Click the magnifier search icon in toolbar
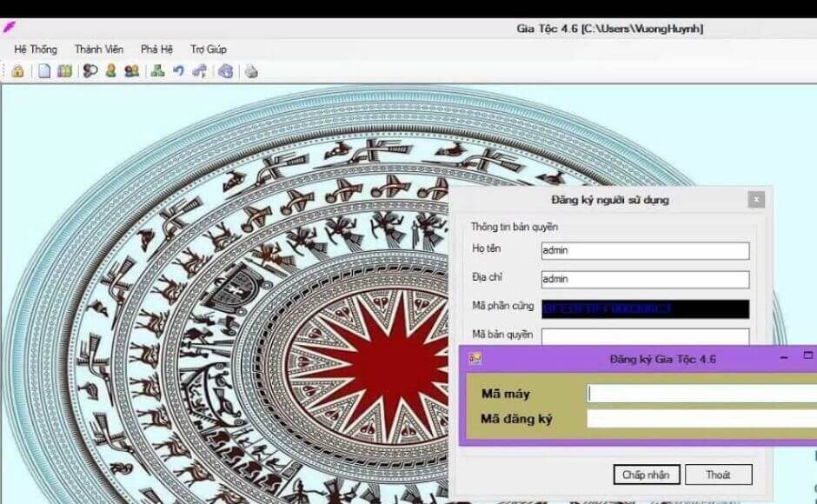The width and height of the screenshot is (817, 504). (90, 71)
